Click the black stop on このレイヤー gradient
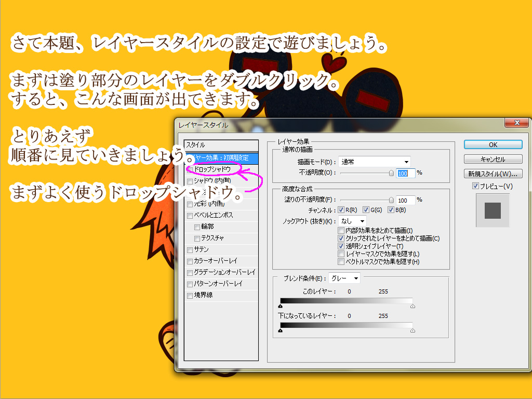 coord(281,307)
